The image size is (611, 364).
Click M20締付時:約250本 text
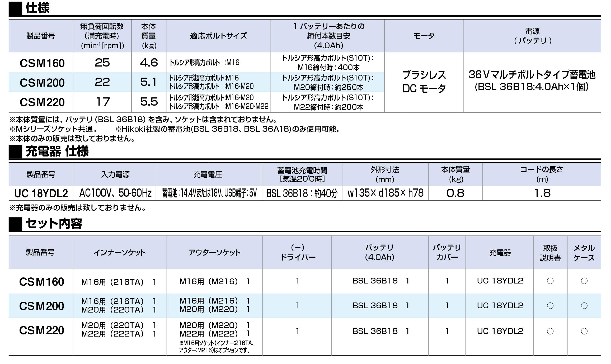coord(328,87)
